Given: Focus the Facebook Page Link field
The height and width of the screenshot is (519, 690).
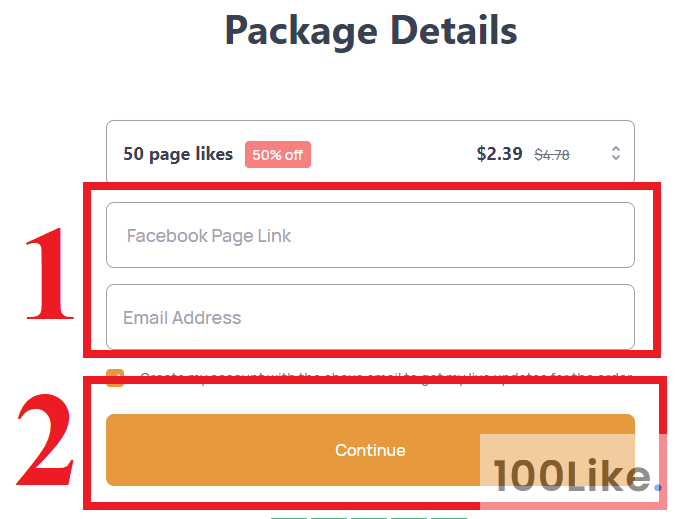Looking at the screenshot, I should pos(370,236).
